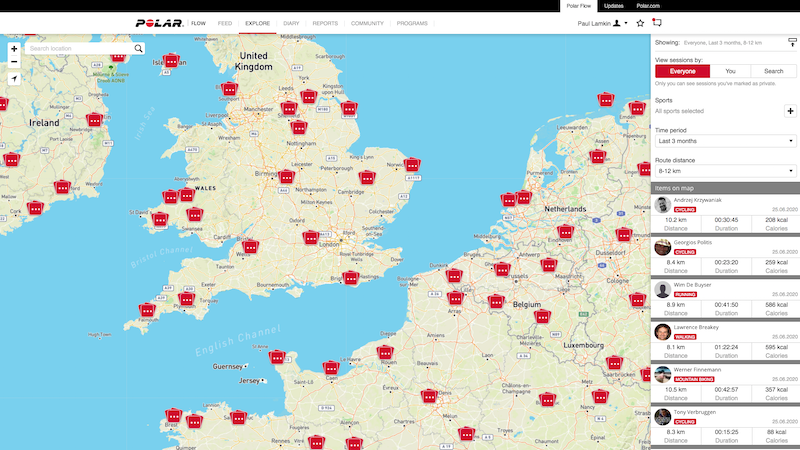
Task: Click Tony Verbruggen's profile photo
Action: pyautogui.click(x=663, y=416)
